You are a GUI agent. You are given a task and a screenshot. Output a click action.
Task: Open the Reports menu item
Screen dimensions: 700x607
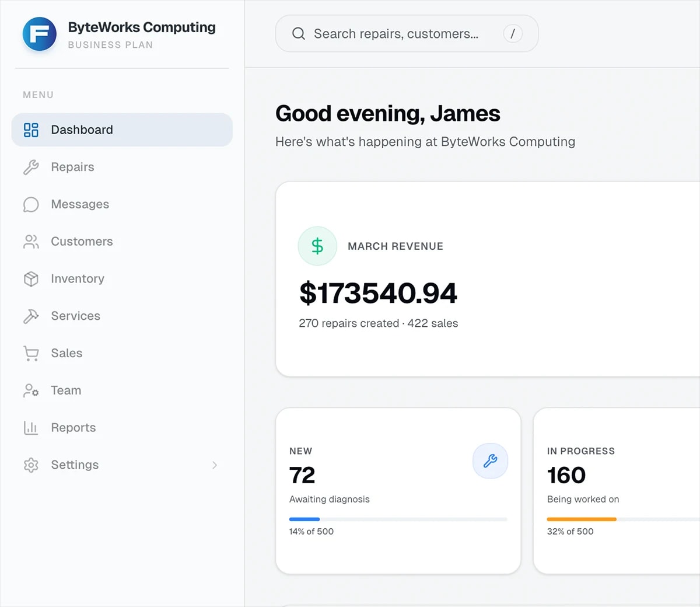point(73,427)
